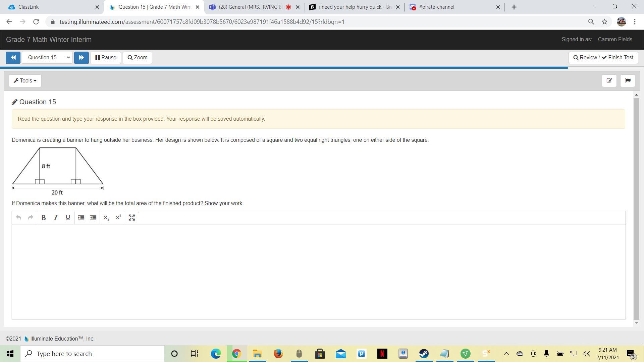Go to previous question with rewind button
Screen dimensions: 644x362
pyautogui.click(x=13, y=58)
